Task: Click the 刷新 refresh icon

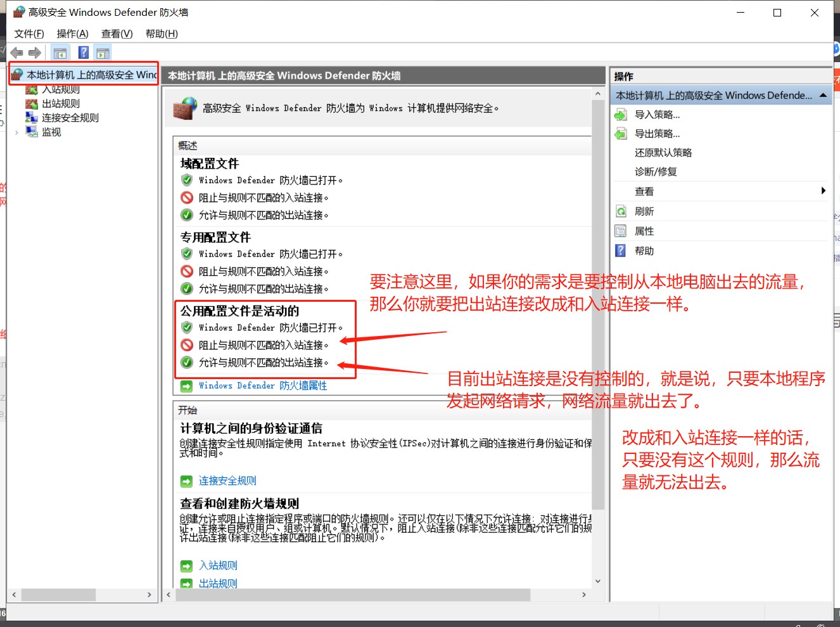Action: pyautogui.click(x=621, y=211)
